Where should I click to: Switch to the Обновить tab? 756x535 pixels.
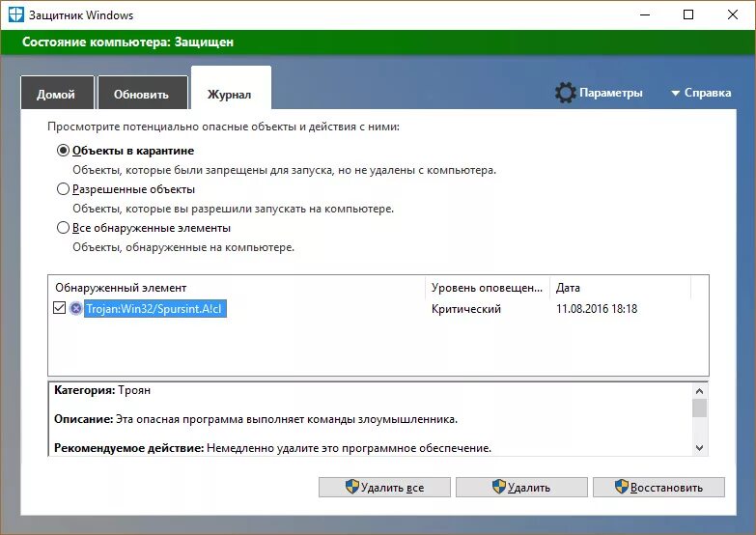pos(142,93)
